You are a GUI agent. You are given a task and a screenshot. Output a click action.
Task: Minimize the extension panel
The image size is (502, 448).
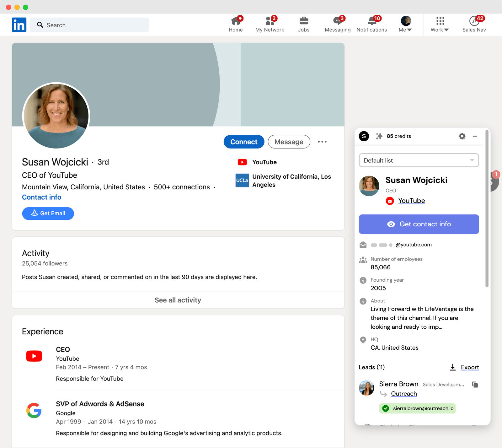click(475, 136)
